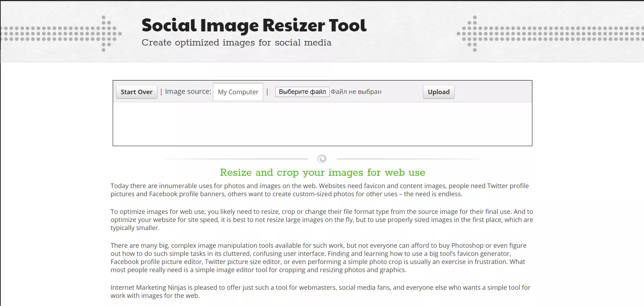The width and height of the screenshot is (644, 306).
Task: Click the paragraph starting 'Today there are innumerable'
Action: (x=320, y=190)
